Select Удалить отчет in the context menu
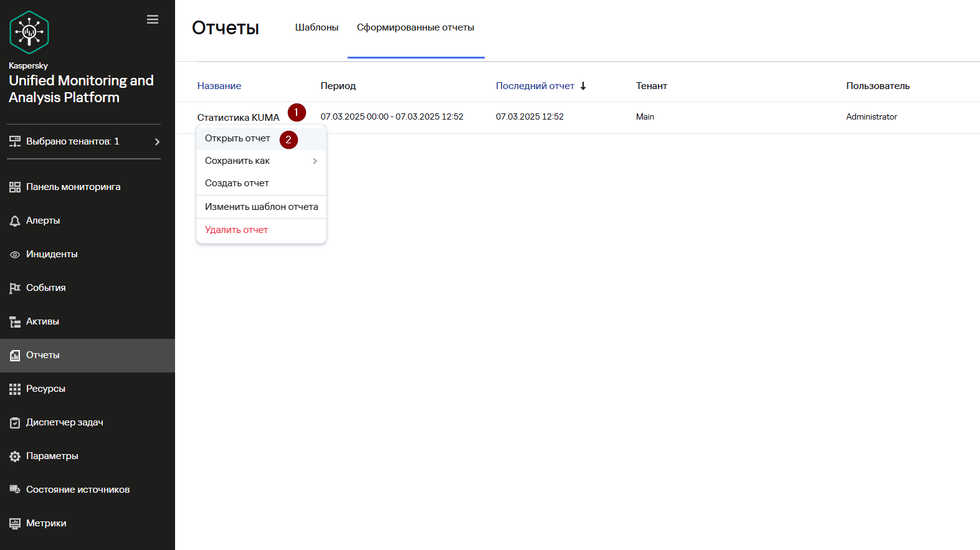 click(261, 230)
